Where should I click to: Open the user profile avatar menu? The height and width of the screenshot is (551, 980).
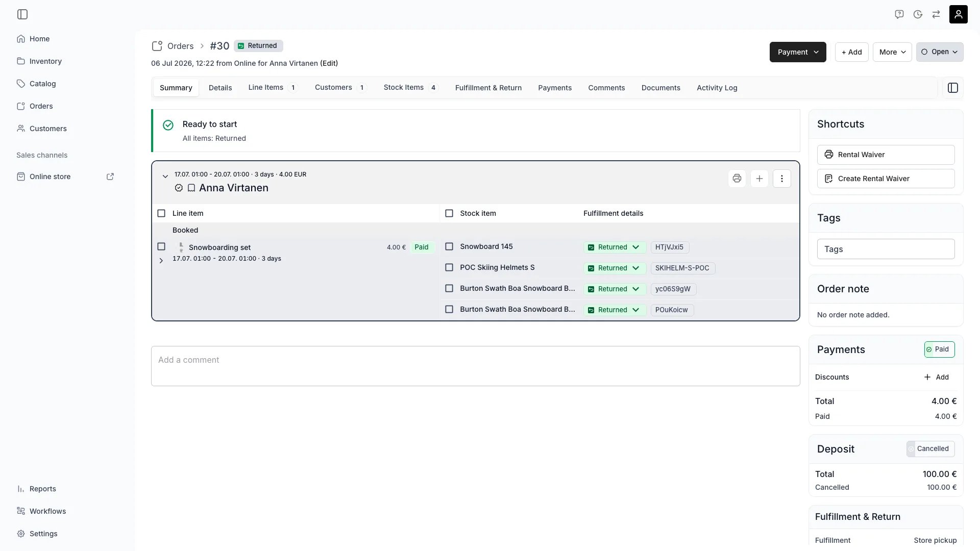point(959,14)
